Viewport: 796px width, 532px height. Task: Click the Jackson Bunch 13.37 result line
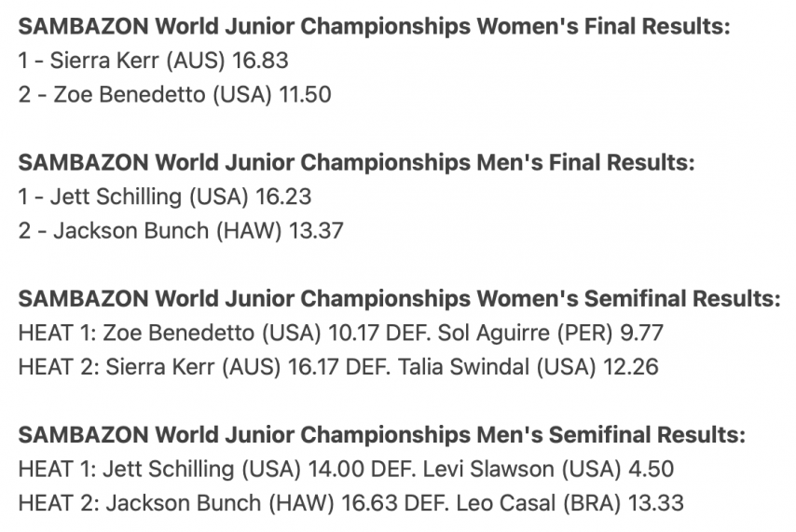[x=181, y=230]
